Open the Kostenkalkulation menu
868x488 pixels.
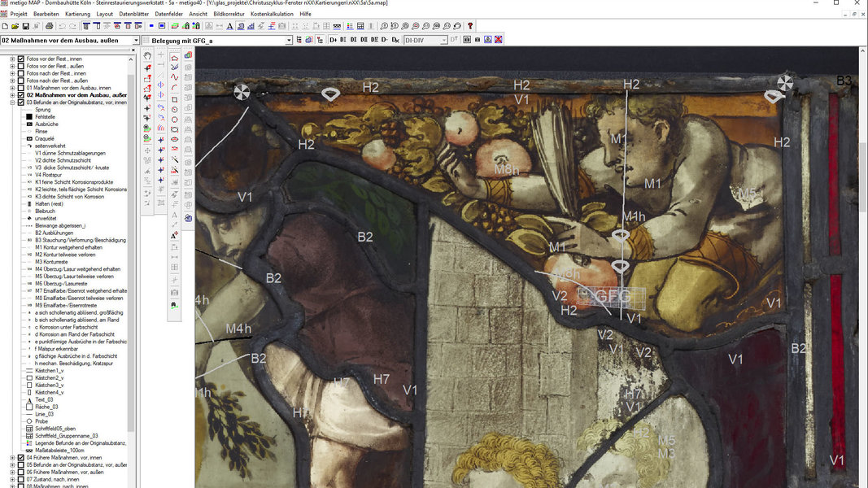272,14
